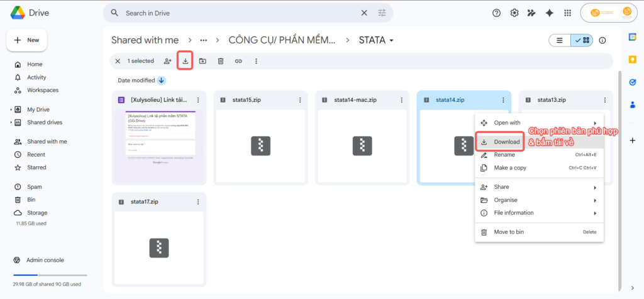Open Google Keep side panel icon
Screen dimensions: 644x299
coord(633,60)
